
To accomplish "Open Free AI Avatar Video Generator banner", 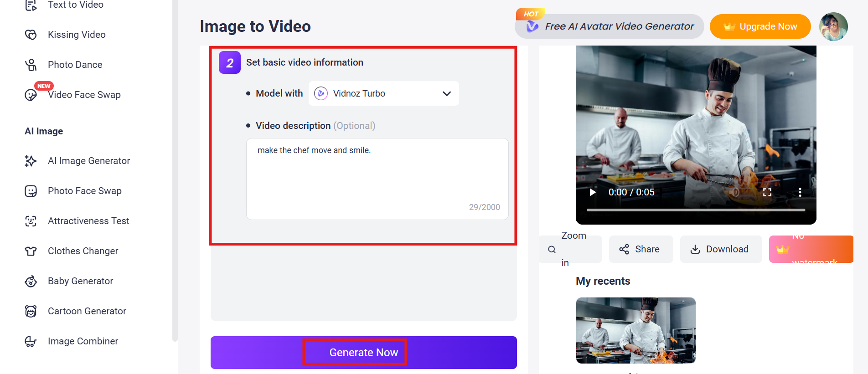I will (610, 26).
